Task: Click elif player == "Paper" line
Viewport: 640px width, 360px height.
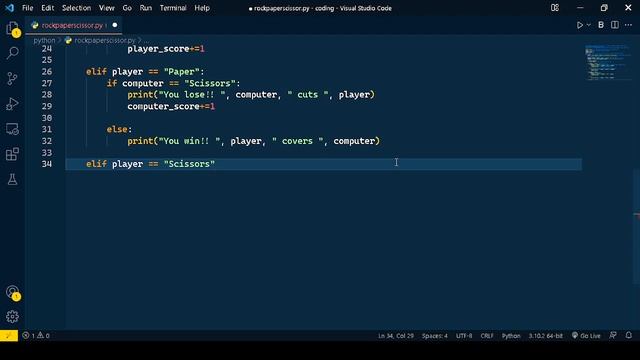Action: [x=145, y=72]
